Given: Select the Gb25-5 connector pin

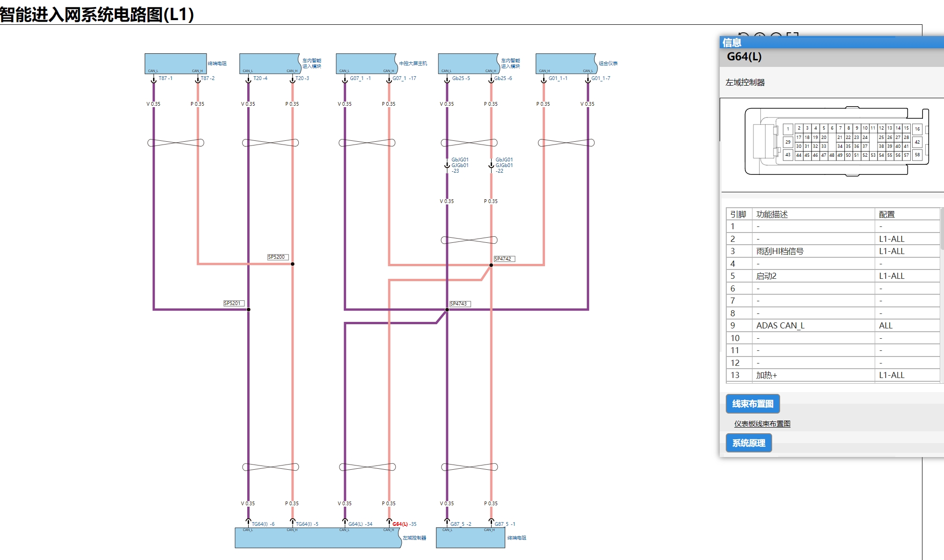Looking at the screenshot, I should click(x=447, y=80).
